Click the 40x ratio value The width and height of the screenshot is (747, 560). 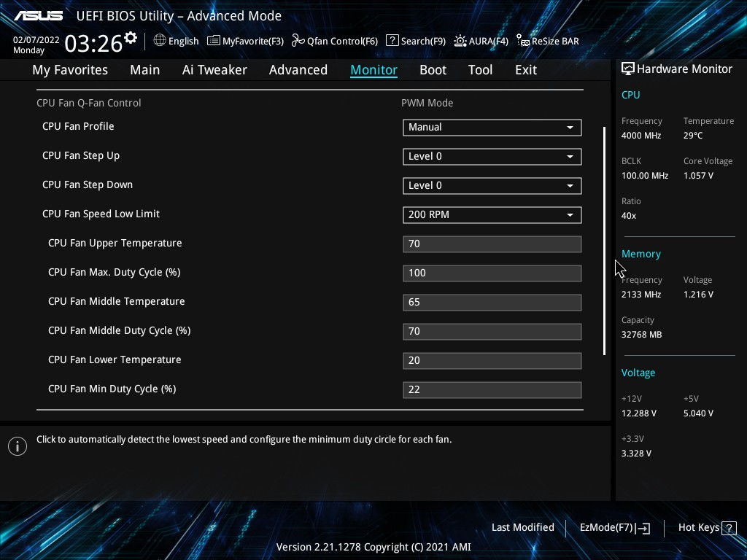tap(628, 215)
